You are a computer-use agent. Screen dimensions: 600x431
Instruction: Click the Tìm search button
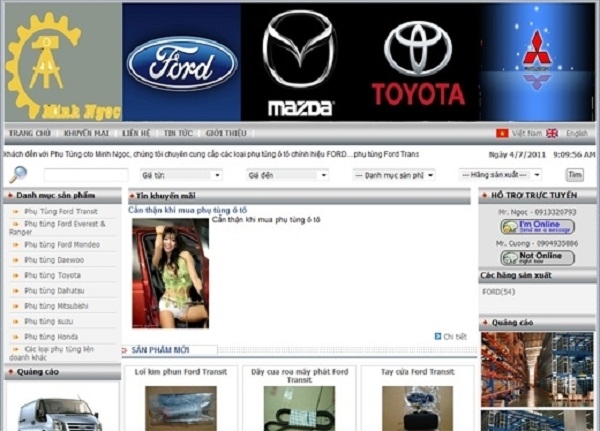[575, 175]
